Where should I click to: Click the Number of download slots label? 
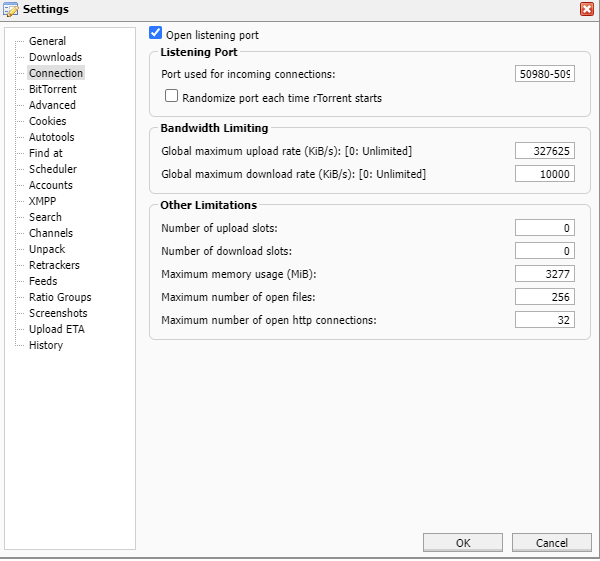(227, 251)
